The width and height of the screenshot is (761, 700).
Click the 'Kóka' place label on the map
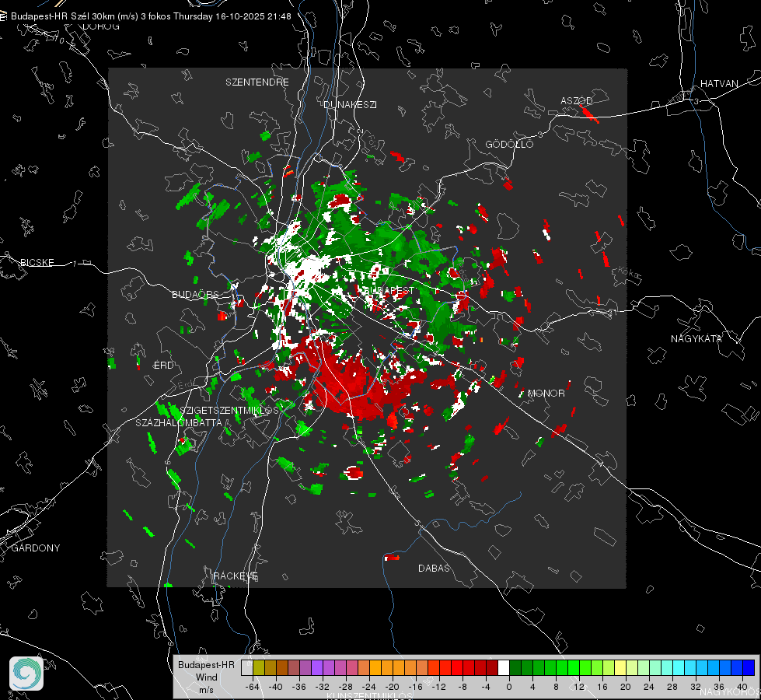point(630,273)
